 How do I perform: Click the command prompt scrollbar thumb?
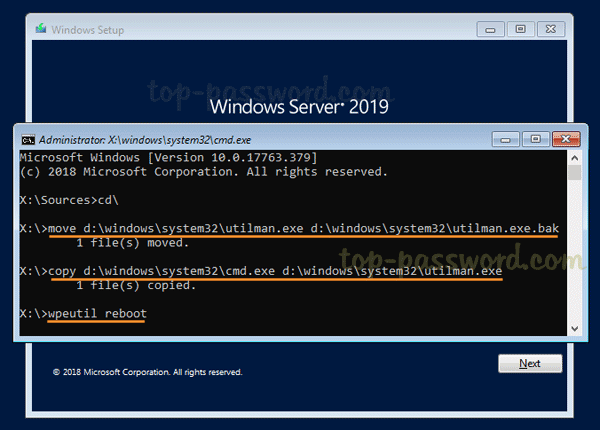point(574,172)
